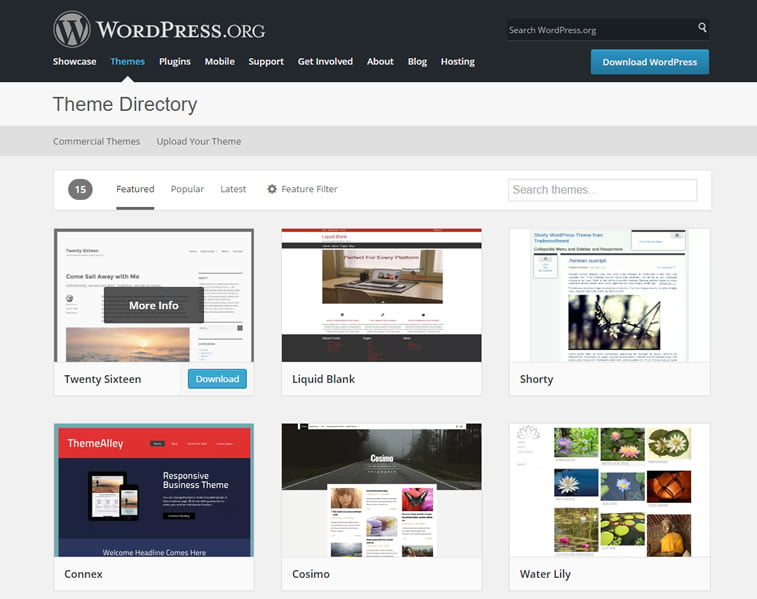Select the Featured tab
Viewport: 757px width, 599px height.
(135, 189)
